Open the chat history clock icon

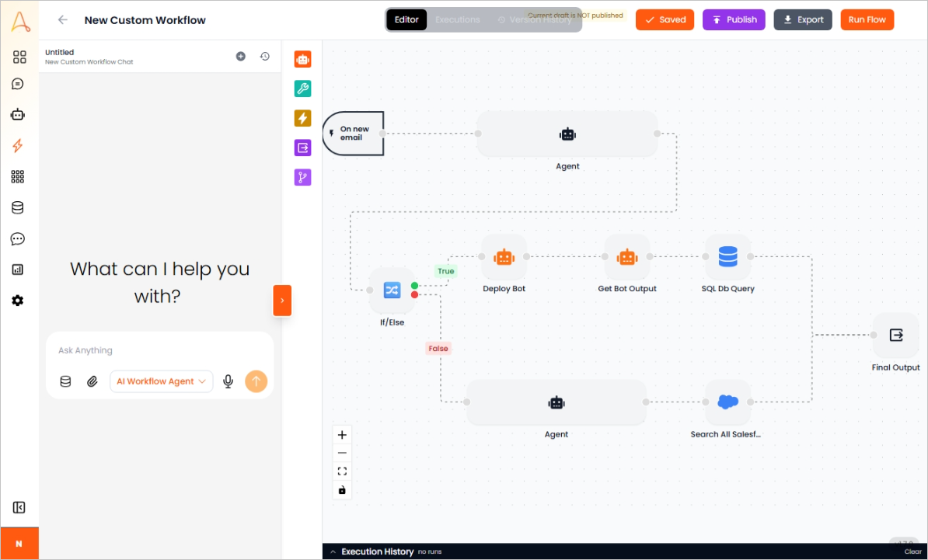pyautogui.click(x=265, y=57)
